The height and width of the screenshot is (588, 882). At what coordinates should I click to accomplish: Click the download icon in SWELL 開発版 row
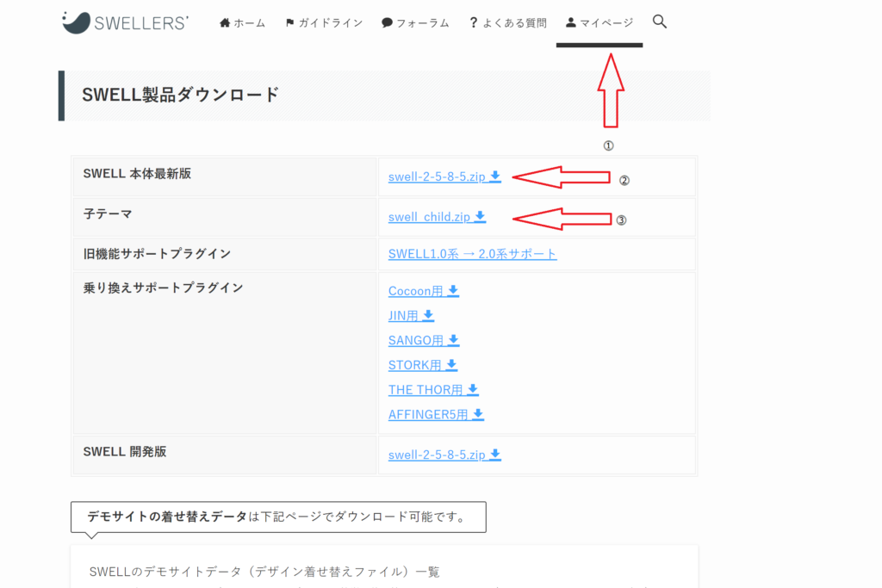[x=495, y=455]
